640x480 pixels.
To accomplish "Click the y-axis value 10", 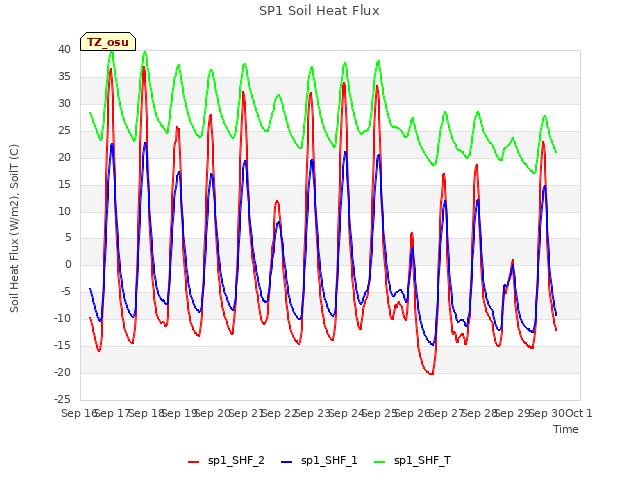I will pyautogui.click(x=64, y=211).
